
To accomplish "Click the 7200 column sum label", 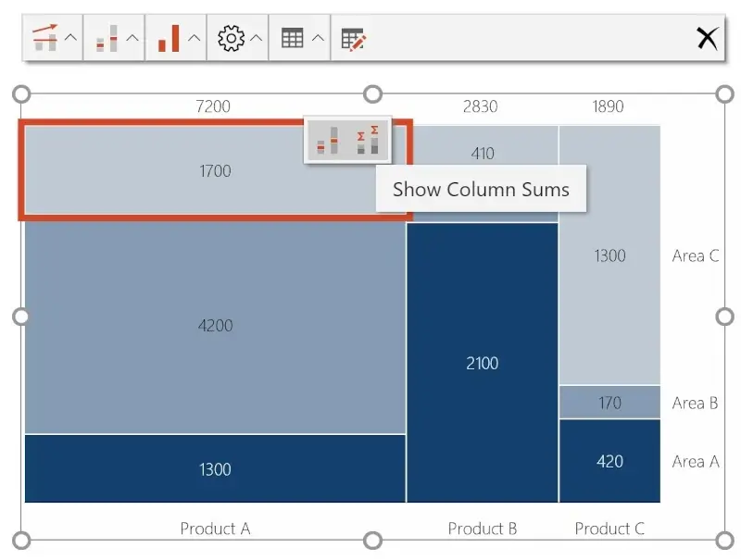I will coord(213,106).
